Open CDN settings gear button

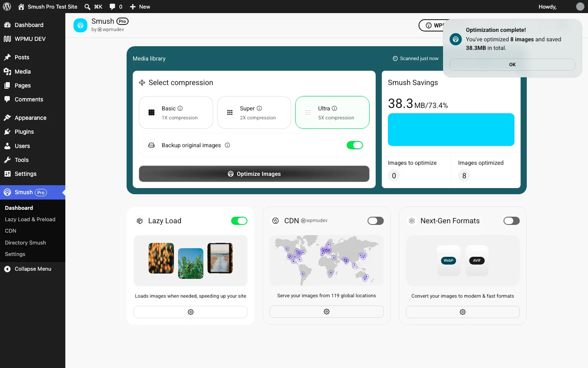pyautogui.click(x=327, y=312)
